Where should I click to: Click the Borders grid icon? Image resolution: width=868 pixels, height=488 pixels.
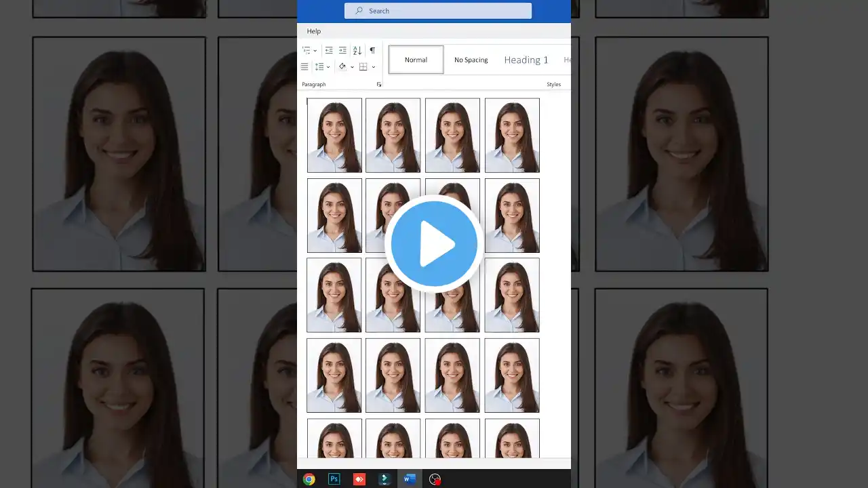363,66
